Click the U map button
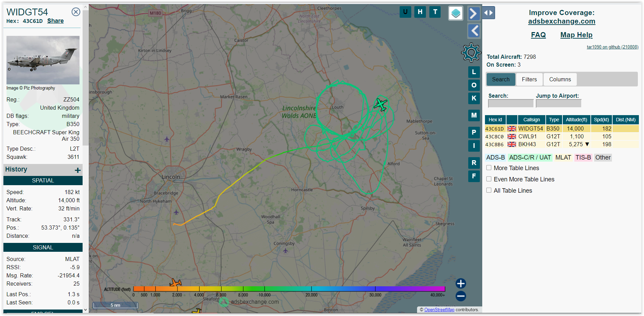 (x=405, y=12)
